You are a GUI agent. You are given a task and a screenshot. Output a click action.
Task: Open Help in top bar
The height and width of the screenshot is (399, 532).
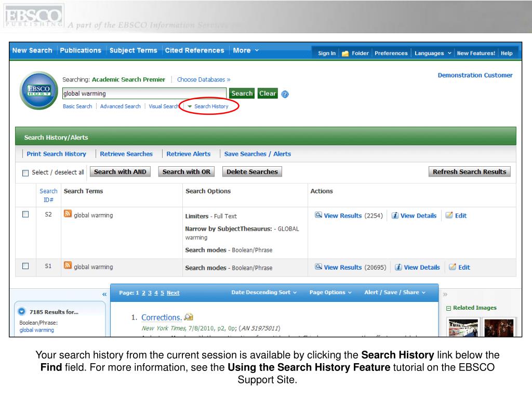(507, 54)
